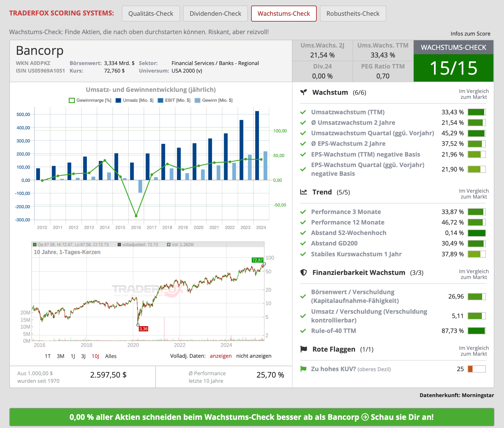
Task: Set price chart range to 3J
Action: 83,356
